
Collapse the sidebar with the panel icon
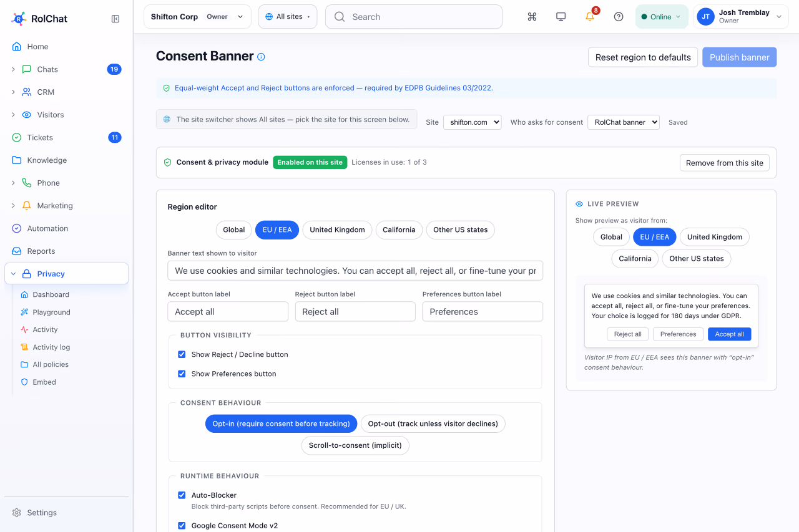115,19
